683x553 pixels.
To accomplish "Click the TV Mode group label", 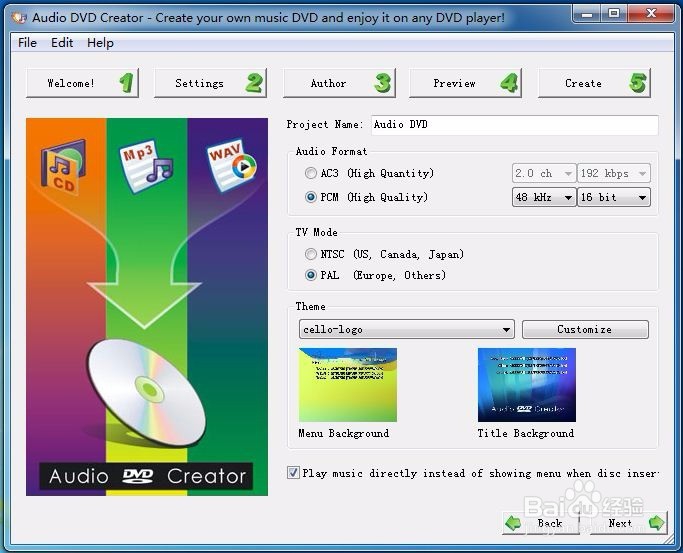I will (x=317, y=233).
